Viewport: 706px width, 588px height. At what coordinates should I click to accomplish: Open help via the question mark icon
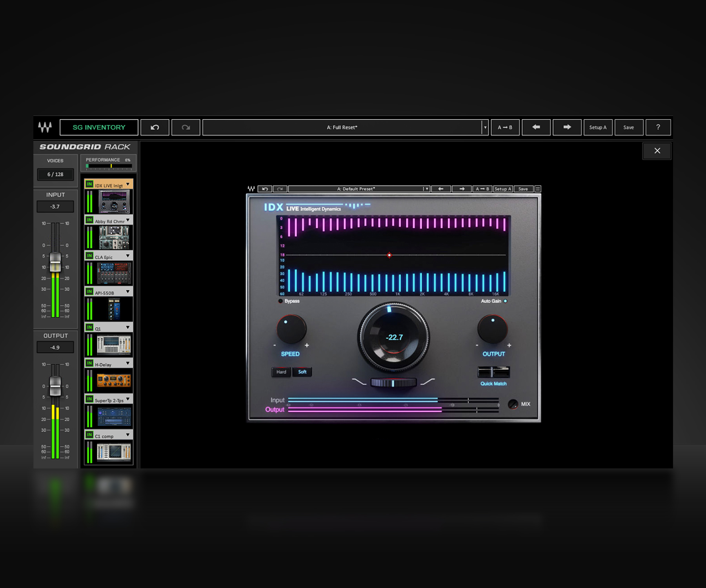coord(658,127)
